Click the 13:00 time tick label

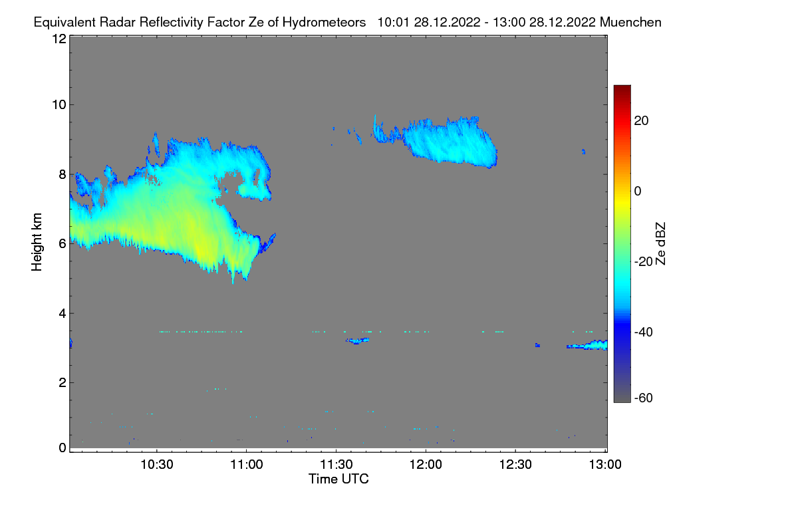tap(605, 465)
